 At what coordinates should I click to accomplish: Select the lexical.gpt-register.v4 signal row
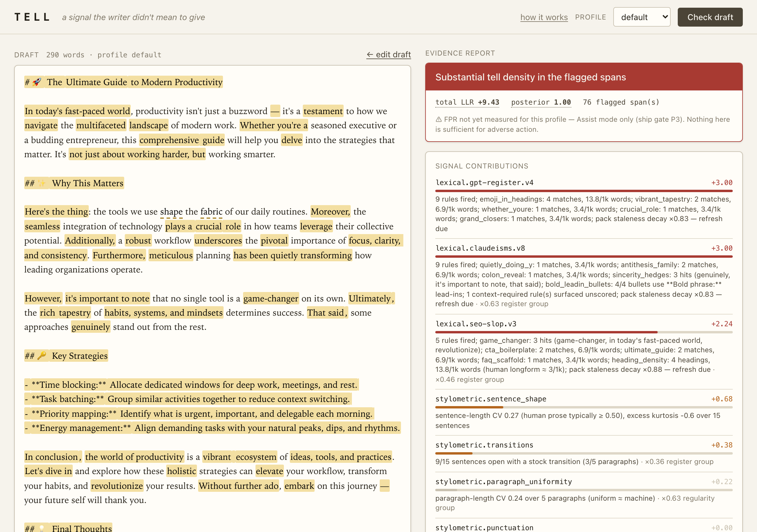point(584,205)
